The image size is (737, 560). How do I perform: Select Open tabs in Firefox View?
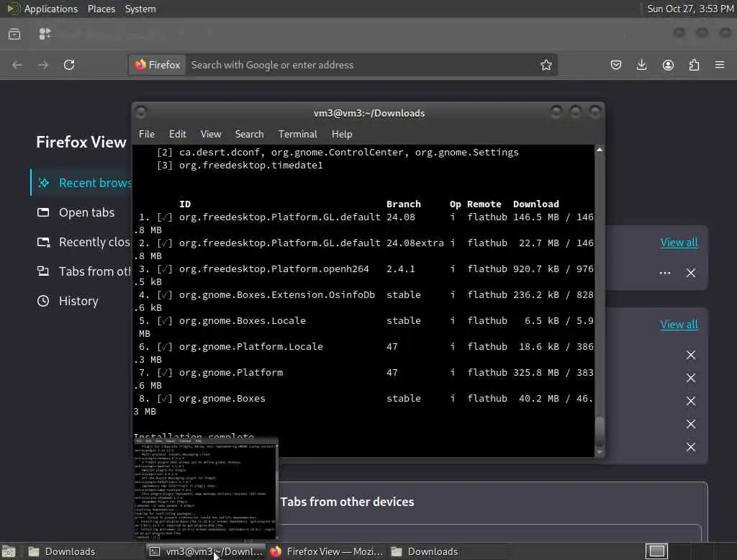coord(76,212)
